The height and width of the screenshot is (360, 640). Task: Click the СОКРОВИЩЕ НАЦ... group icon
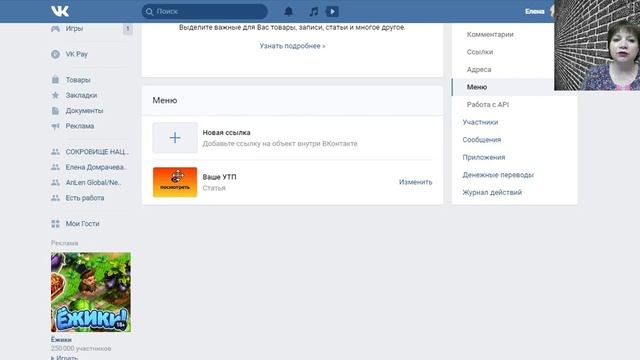(x=56, y=152)
